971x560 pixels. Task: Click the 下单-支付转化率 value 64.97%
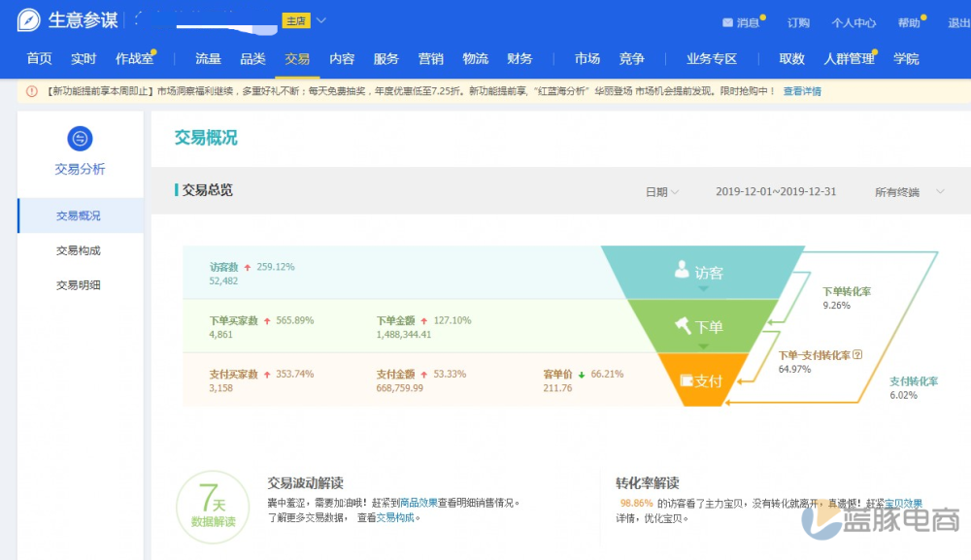point(794,370)
